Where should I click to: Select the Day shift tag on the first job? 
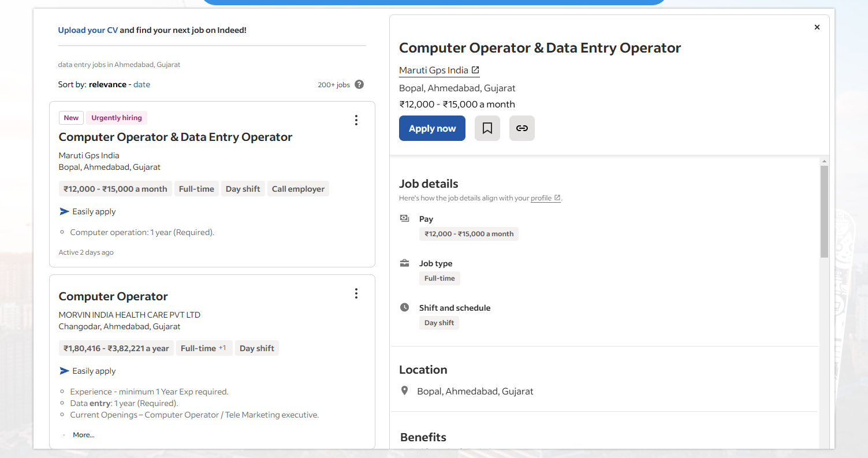243,188
